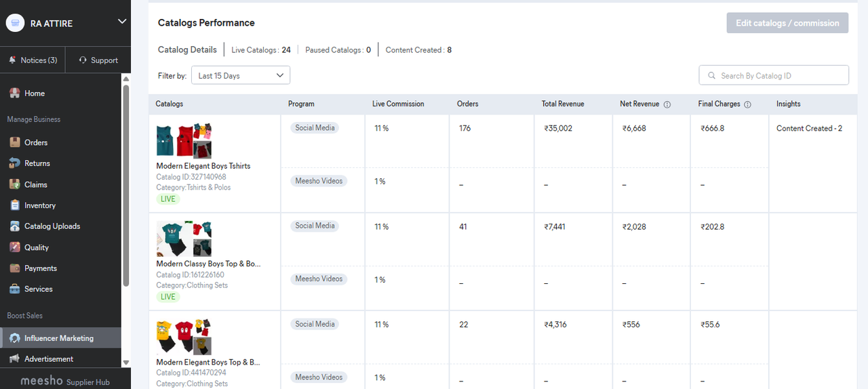Click the Inventory sidebar icon
The height and width of the screenshot is (389, 868).
click(x=14, y=205)
